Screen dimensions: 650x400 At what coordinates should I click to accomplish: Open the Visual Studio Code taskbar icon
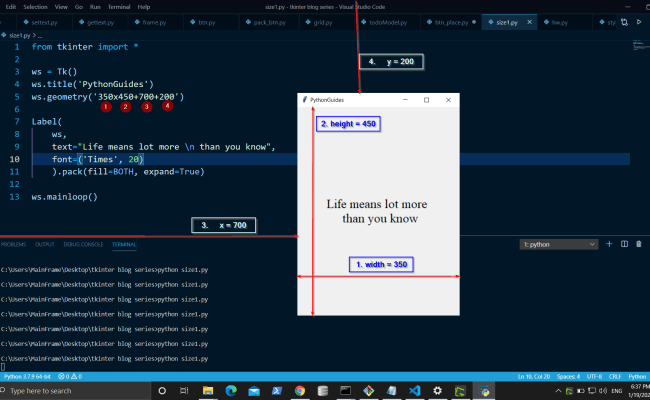[x=415, y=390]
